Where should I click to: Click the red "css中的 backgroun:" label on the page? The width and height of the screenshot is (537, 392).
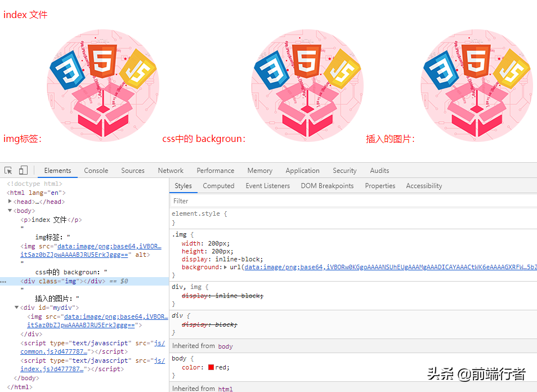(x=204, y=139)
